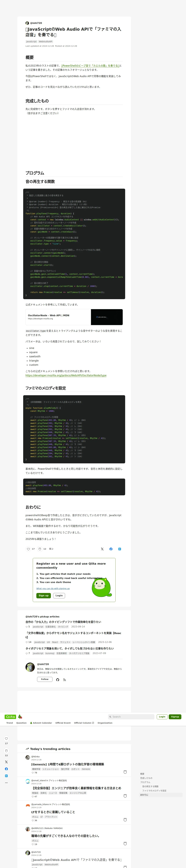
Task: Click the kuromoji tag in pickup articles
Action: pyautogui.click(x=50, y=653)
